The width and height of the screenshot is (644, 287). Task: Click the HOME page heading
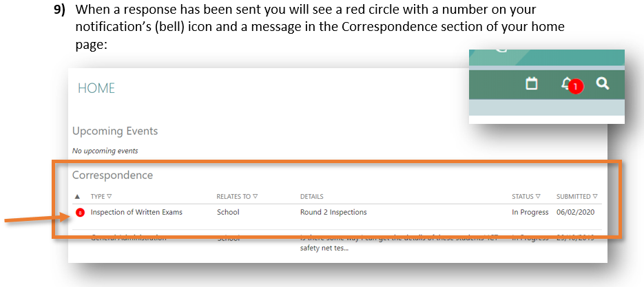(96, 88)
